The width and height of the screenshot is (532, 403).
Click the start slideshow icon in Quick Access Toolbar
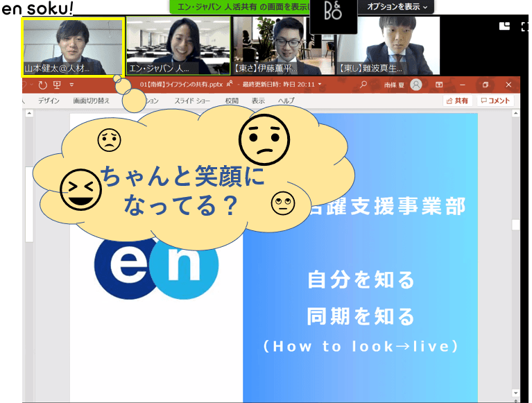pyautogui.click(x=57, y=85)
